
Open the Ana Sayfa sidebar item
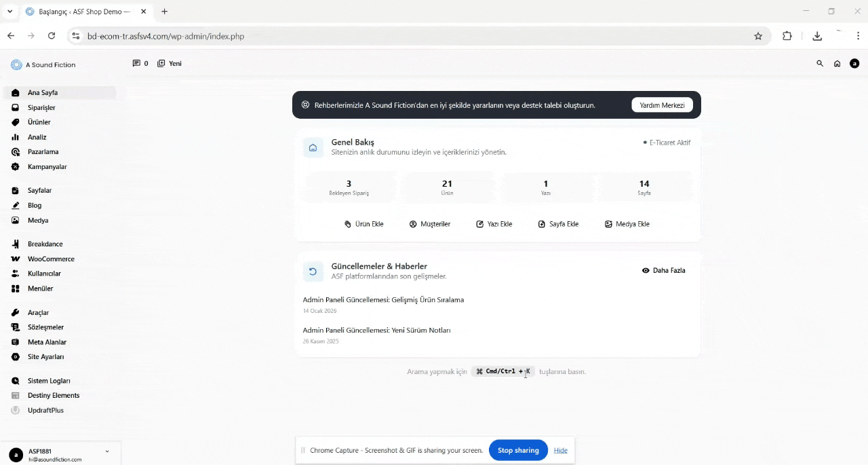pos(60,92)
